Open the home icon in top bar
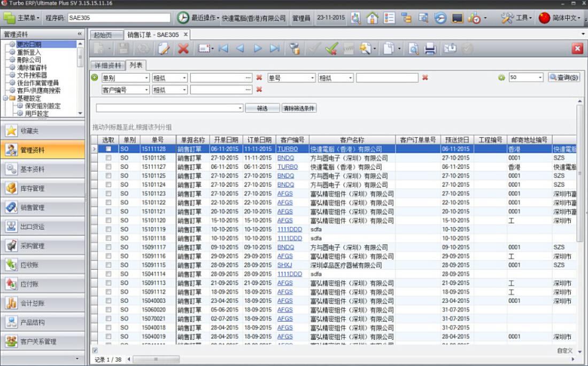Viewport: 588px width, 366px height. tap(372, 18)
